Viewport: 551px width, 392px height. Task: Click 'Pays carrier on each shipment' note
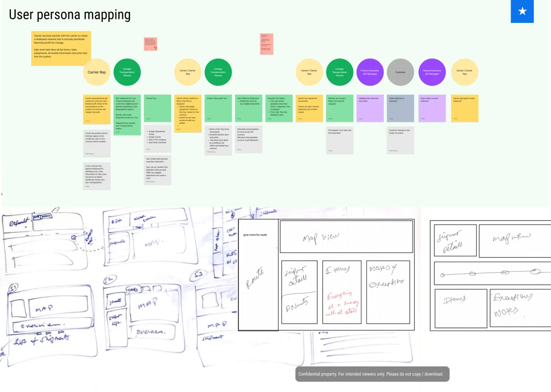(x=432, y=108)
